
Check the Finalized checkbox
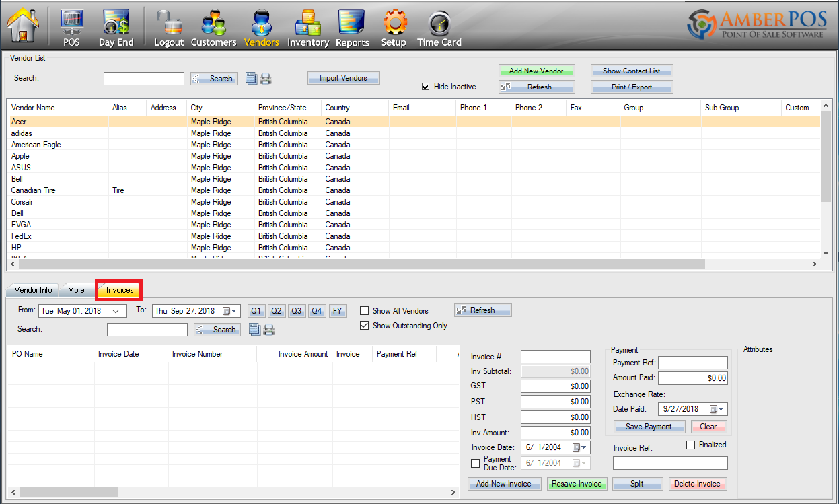(690, 445)
